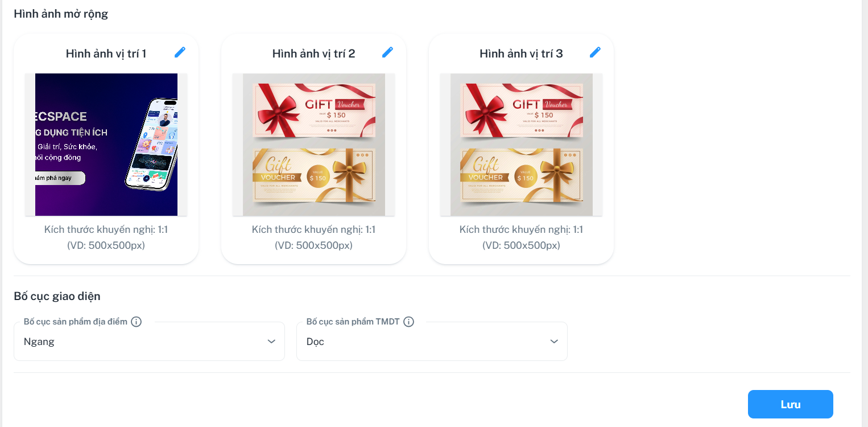Click the Bố cục giao diện section heading
Viewport: 868px width, 427px height.
[57, 296]
